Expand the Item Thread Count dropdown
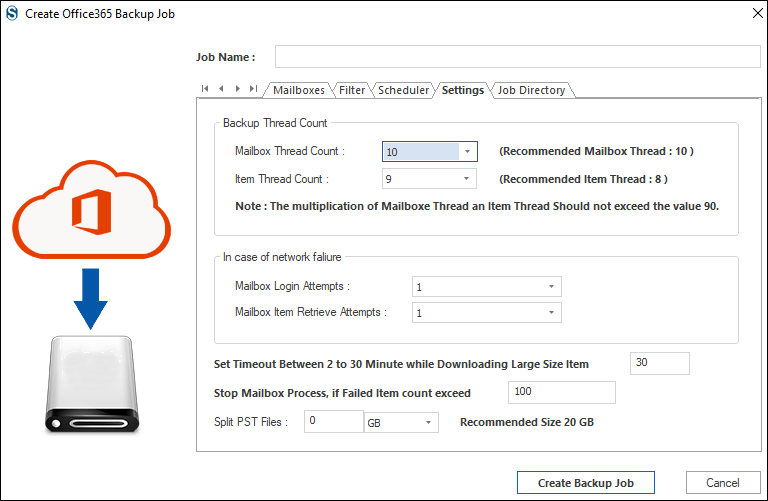This screenshot has height=501, width=768. click(466, 179)
